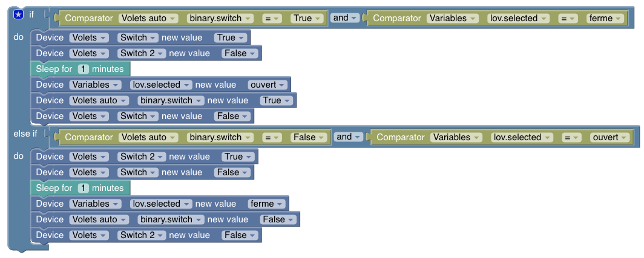Open the False value dropdown on the last Switch 2 block

(240, 235)
